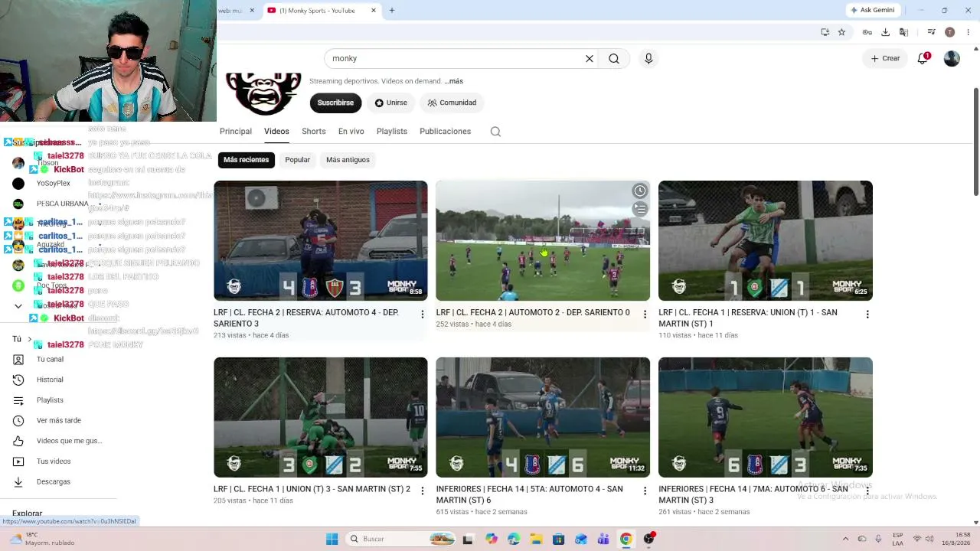The image size is (980, 551).
Task: Open options for Automoto 2 - Dep. Sariento 0 video
Action: 645,315
